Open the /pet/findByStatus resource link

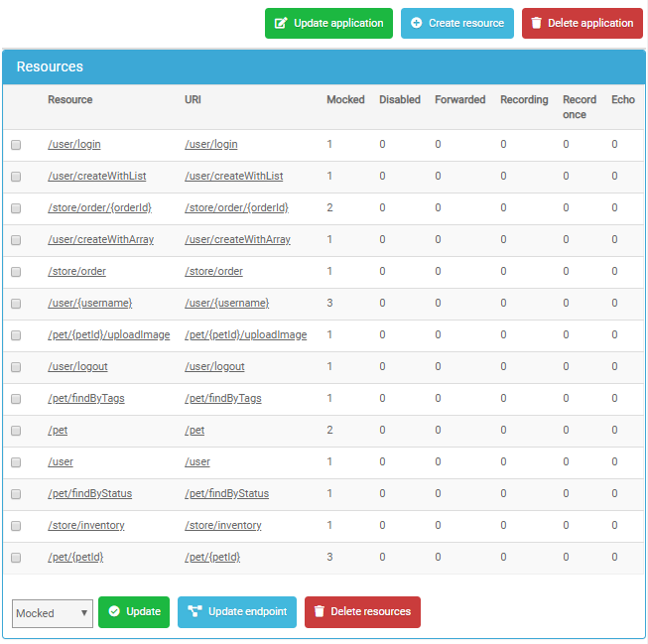(x=90, y=493)
